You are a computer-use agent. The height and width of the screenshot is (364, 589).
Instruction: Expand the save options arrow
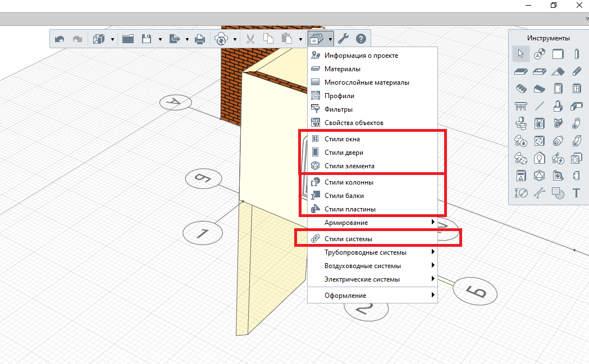click(x=160, y=39)
